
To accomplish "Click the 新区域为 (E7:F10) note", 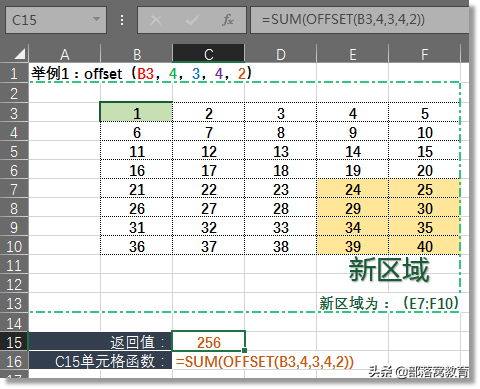I will (389, 303).
